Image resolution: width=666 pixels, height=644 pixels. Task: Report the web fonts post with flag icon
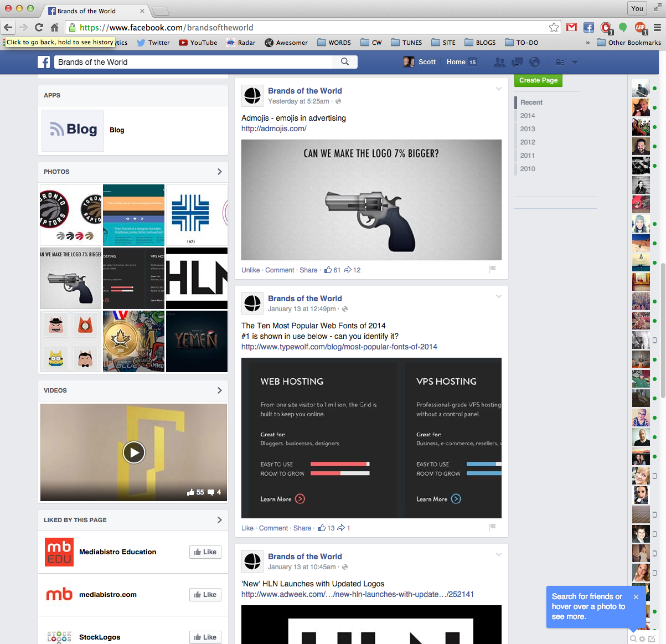pyautogui.click(x=492, y=527)
